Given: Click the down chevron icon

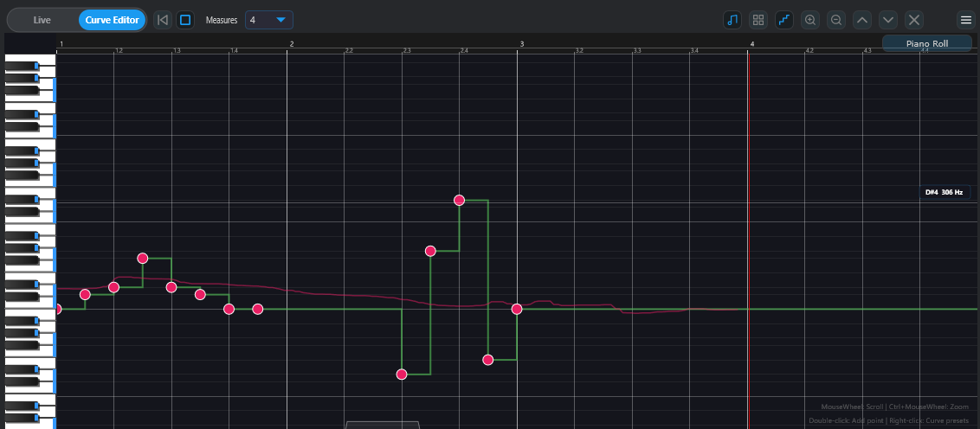Looking at the screenshot, I should tap(888, 20).
